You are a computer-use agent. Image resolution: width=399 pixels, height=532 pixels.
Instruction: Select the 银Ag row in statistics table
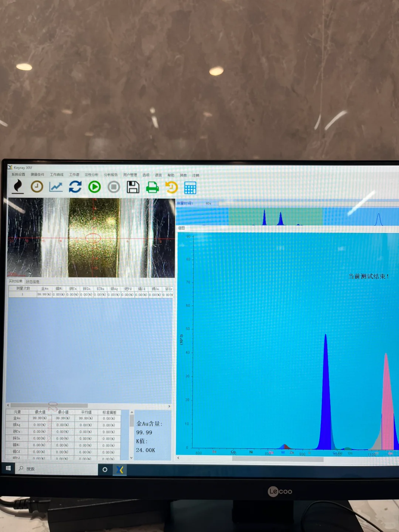click(63, 425)
